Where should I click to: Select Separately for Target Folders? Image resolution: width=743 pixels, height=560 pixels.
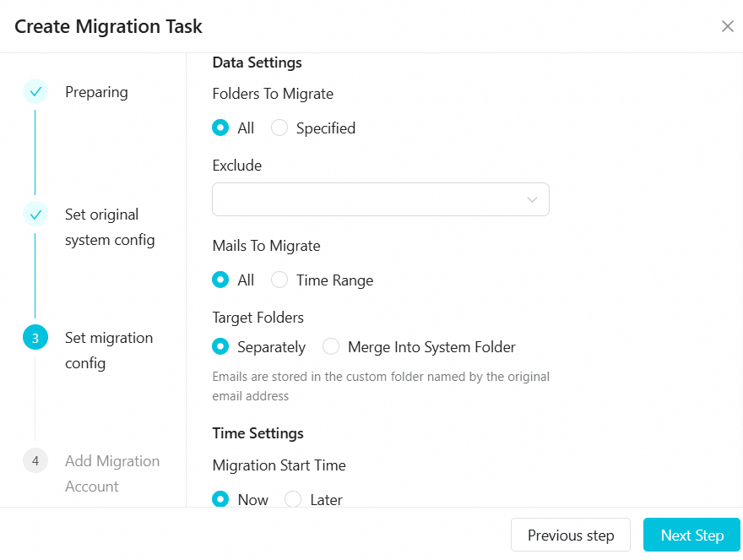221,347
